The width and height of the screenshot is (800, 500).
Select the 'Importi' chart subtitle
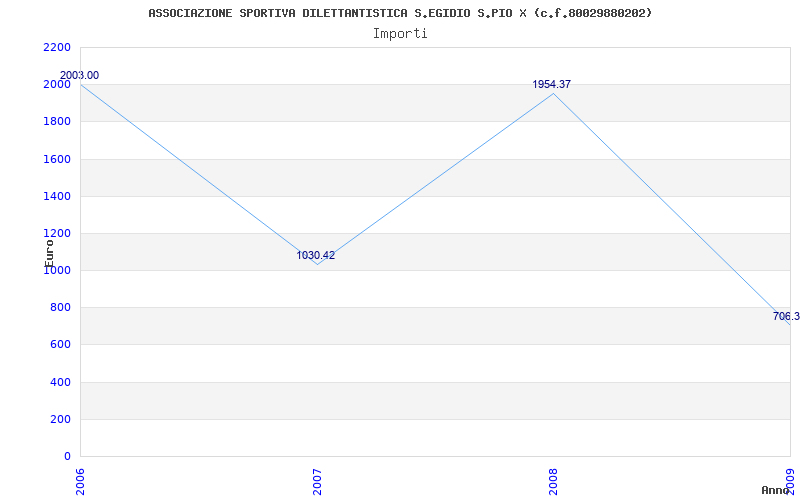[400, 34]
